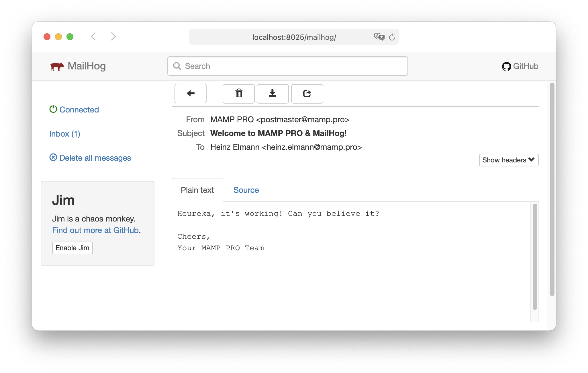
Task: Click the MailHog pig logo
Action: 57,66
